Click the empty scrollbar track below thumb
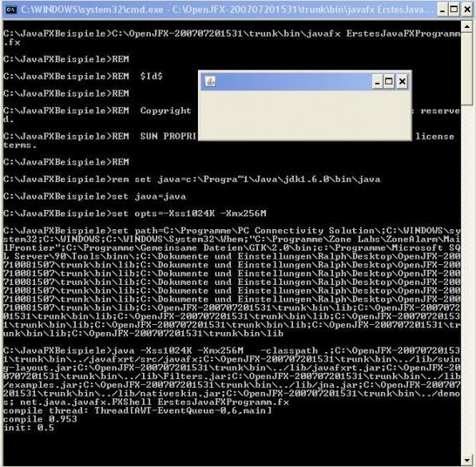 467,279
